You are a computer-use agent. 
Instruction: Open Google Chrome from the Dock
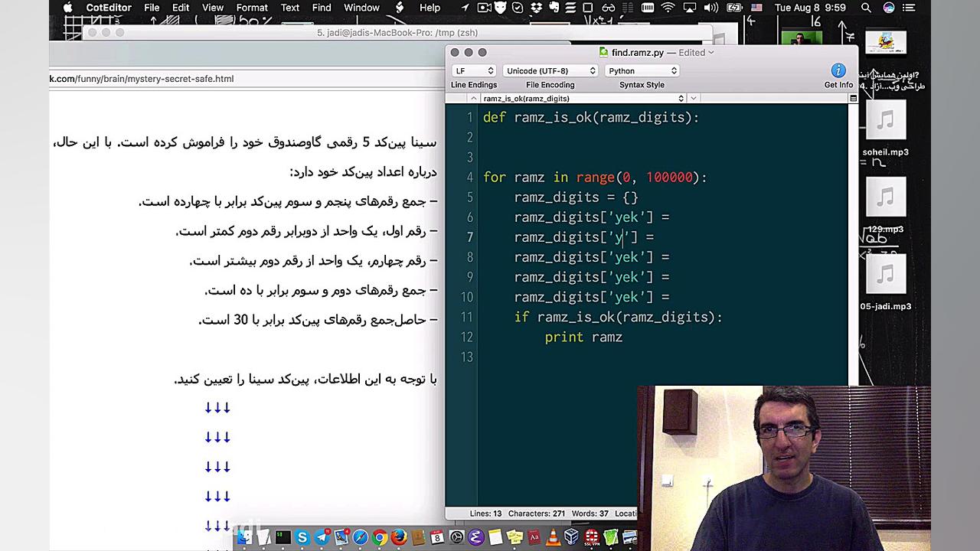pyautogui.click(x=379, y=537)
